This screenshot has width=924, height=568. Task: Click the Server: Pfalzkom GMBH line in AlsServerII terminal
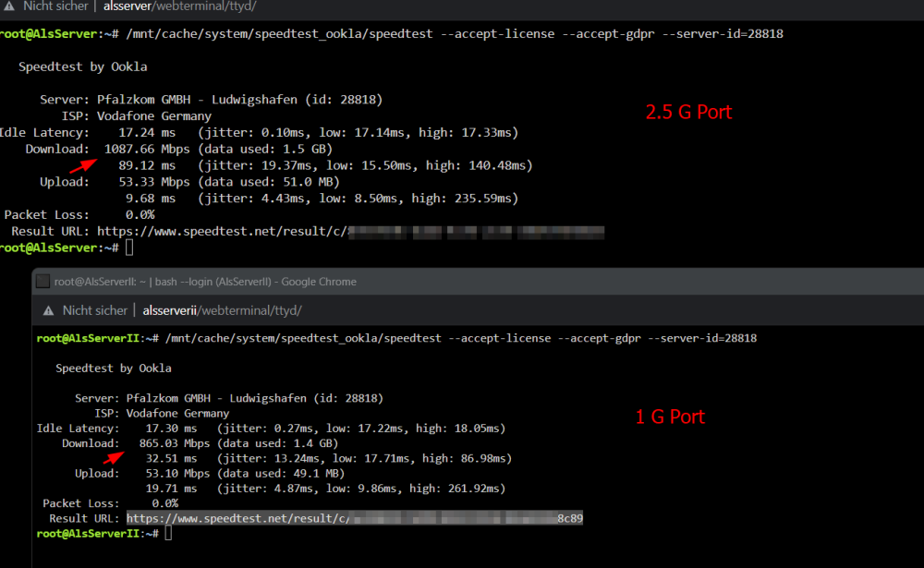coord(229,398)
